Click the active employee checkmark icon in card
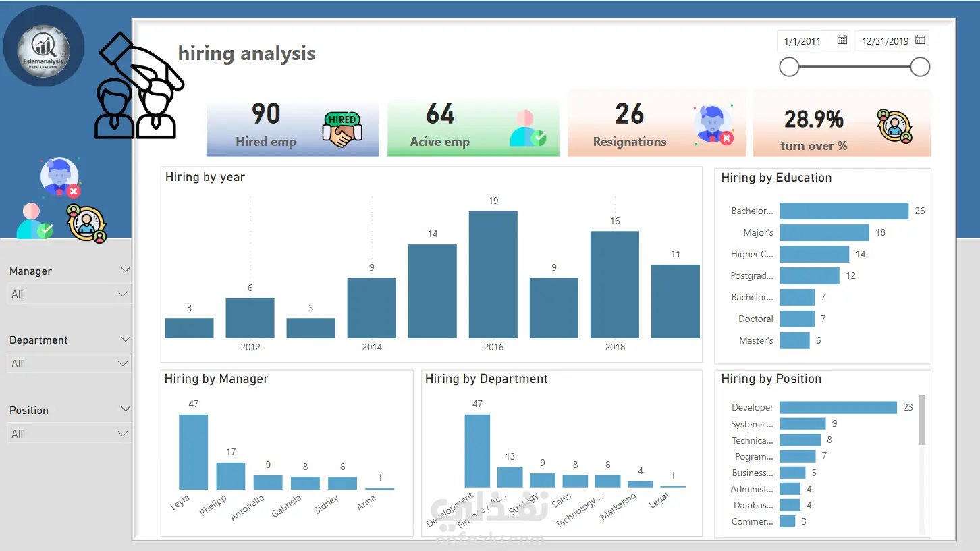Viewport: 980px width, 551px height. click(x=528, y=128)
